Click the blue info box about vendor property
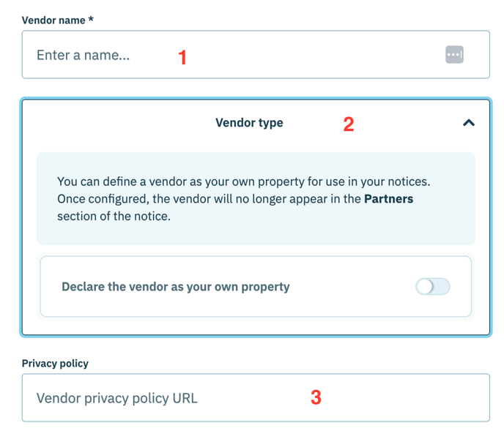Viewport: 504px width, 431px height. 256,199
